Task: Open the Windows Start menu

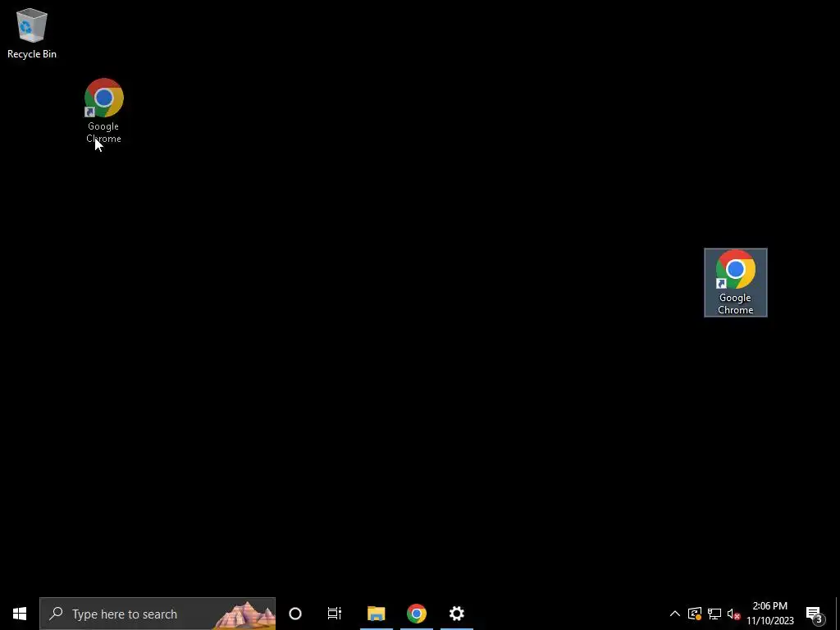Action: point(20,614)
